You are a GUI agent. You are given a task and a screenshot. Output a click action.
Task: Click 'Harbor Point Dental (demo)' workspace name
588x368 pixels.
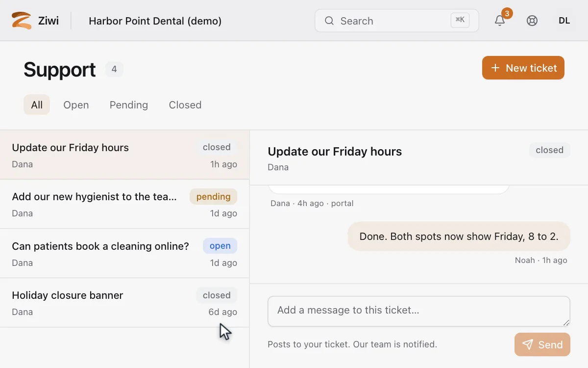[155, 21]
